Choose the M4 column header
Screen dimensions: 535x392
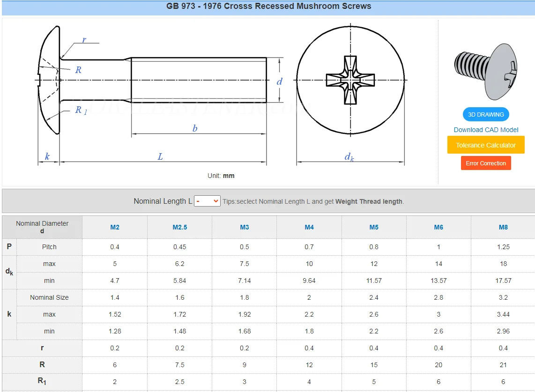(x=309, y=227)
